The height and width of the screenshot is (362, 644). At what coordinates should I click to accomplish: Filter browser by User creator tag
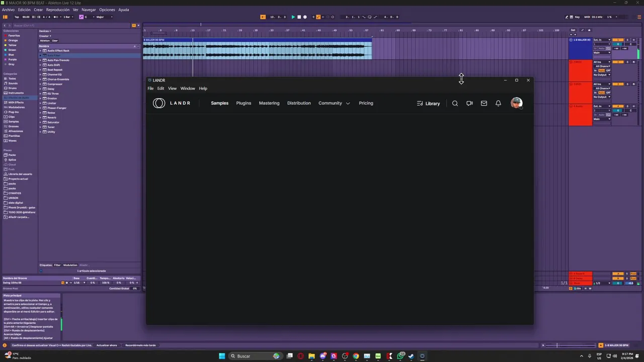(55, 41)
